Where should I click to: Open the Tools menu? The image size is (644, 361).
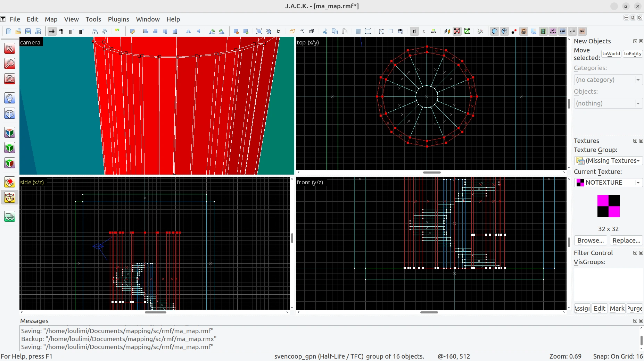click(93, 19)
